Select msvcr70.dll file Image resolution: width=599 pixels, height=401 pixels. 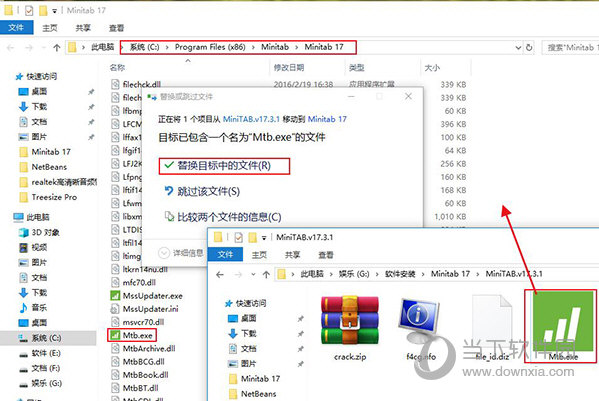[x=138, y=322]
